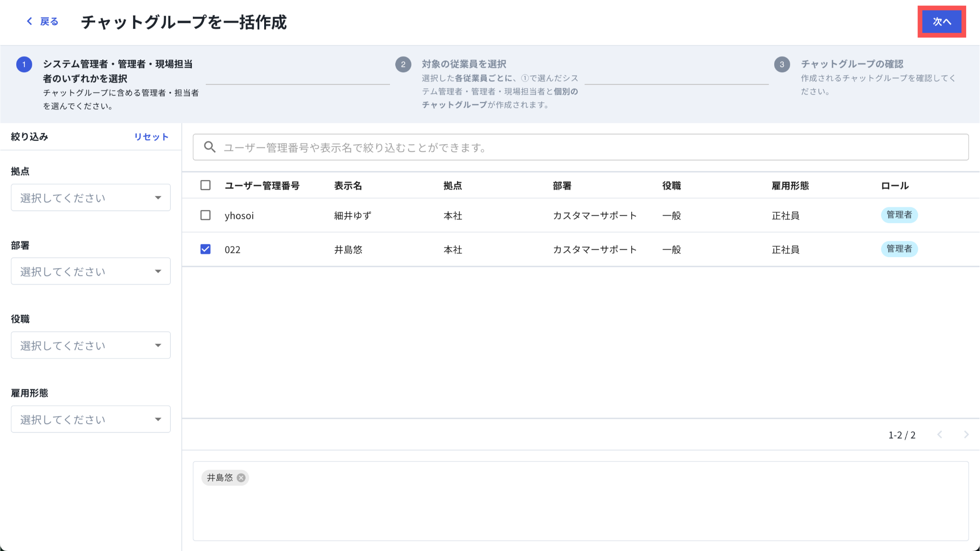Click the back arrow chevron icon

30,21
